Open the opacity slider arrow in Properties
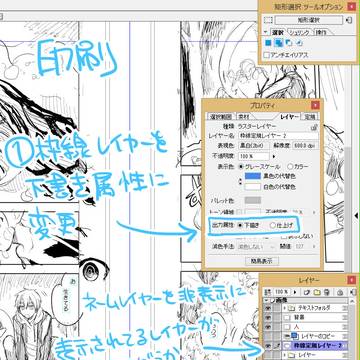The image size is (360, 360). tap(274, 156)
